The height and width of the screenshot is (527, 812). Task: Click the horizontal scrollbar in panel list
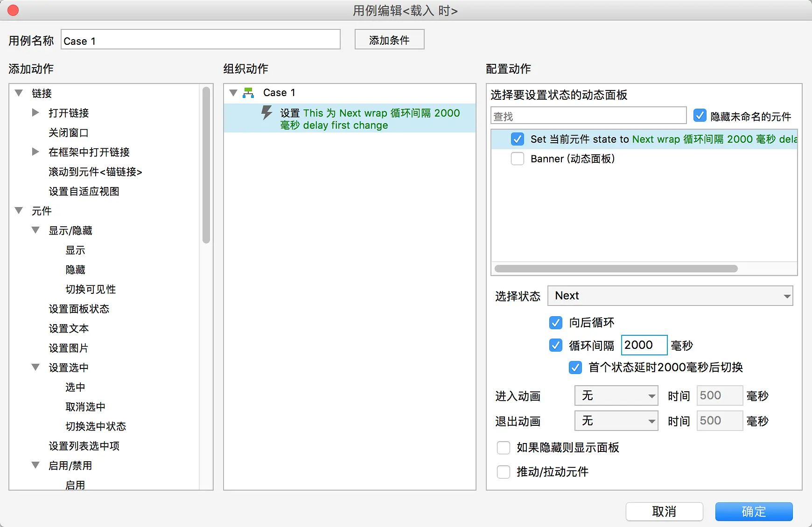616,269
